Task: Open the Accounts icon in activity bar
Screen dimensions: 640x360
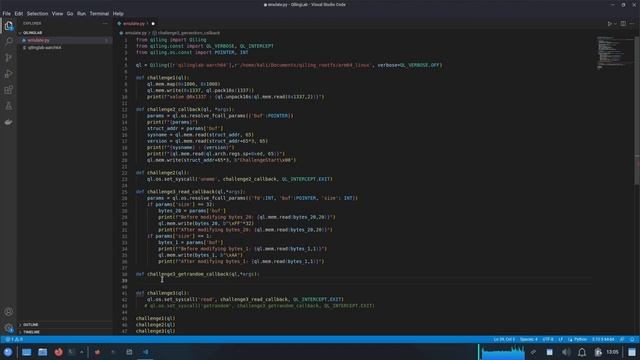Action: (x=9, y=312)
